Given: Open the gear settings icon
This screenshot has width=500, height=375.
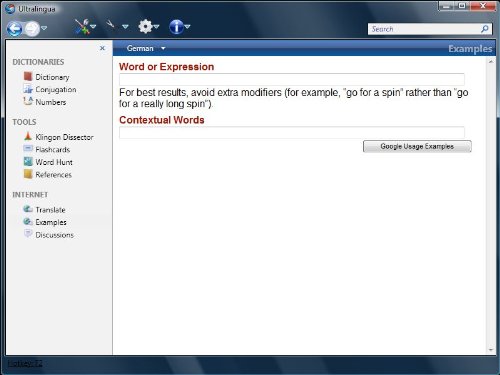Looking at the screenshot, I should 145,26.
